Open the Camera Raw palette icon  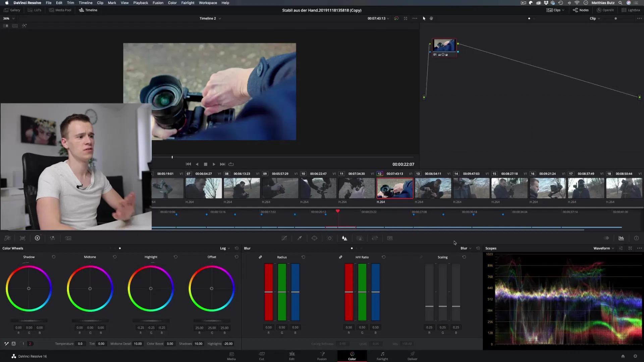[x=7, y=238]
